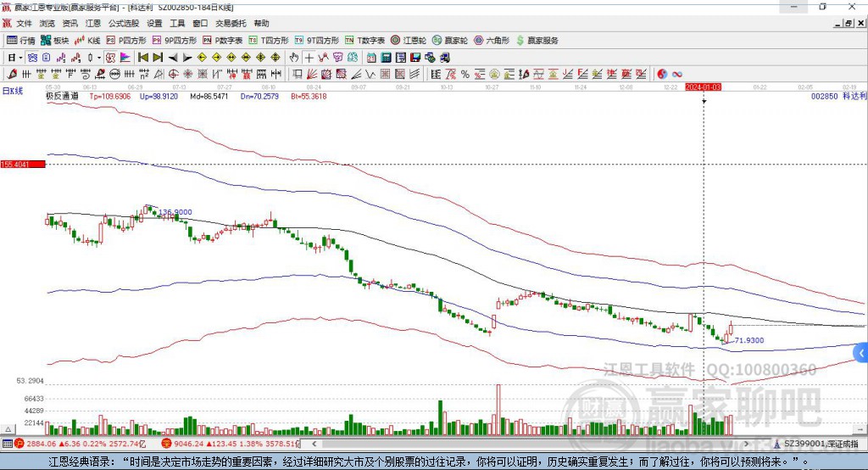This screenshot has height=470, width=868.
Task: Click the colored flag triangle icon
Action: 125,58
